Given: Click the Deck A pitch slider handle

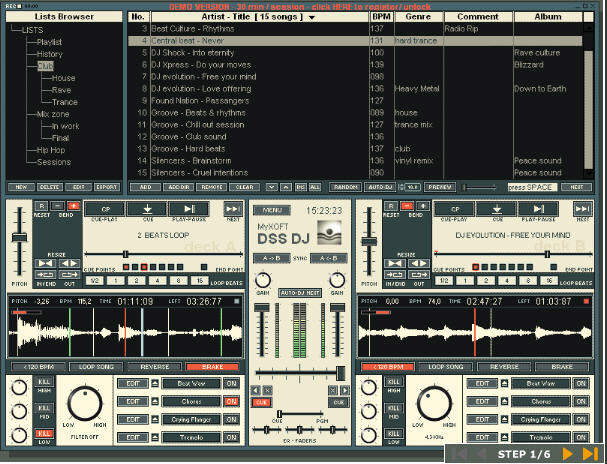Looking at the screenshot, I should [x=19, y=238].
